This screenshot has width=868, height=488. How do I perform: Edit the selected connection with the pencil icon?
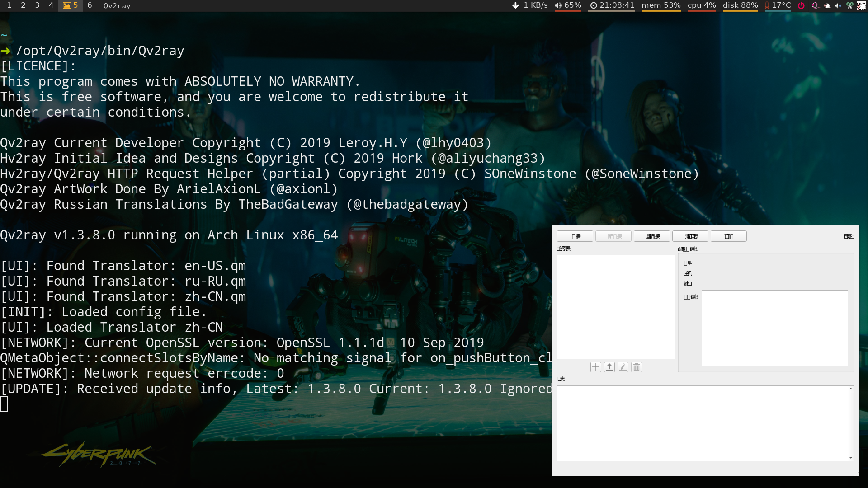[x=623, y=367]
